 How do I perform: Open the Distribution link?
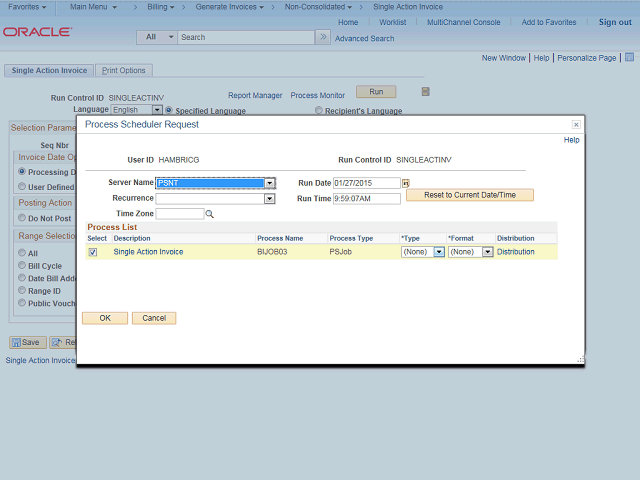(x=515, y=252)
